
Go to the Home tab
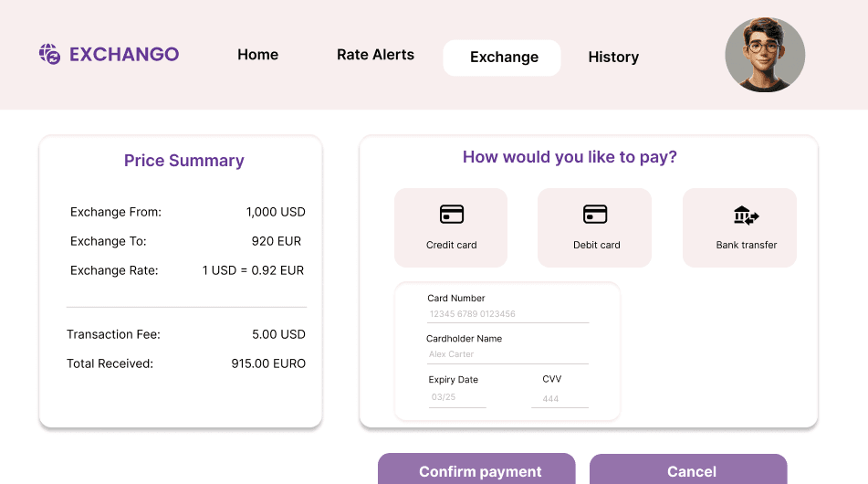pos(258,55)
